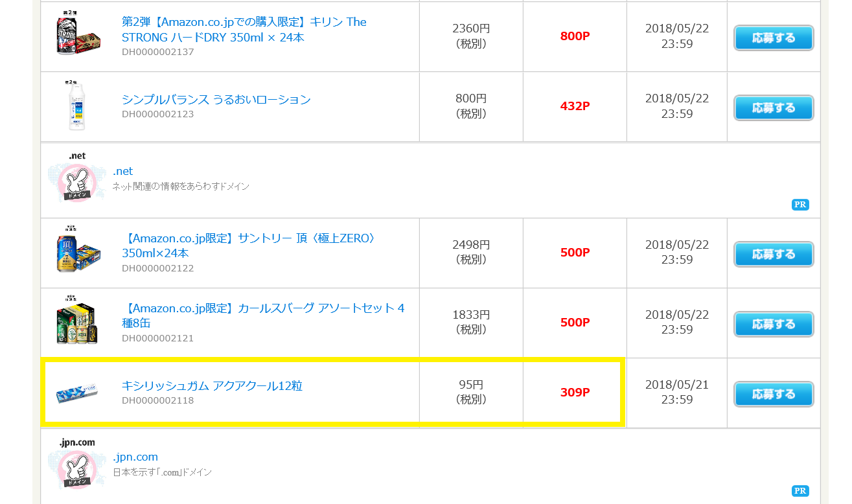Click 応募する for the 432P lotion
852x504 pixels.
pos(774,108)
